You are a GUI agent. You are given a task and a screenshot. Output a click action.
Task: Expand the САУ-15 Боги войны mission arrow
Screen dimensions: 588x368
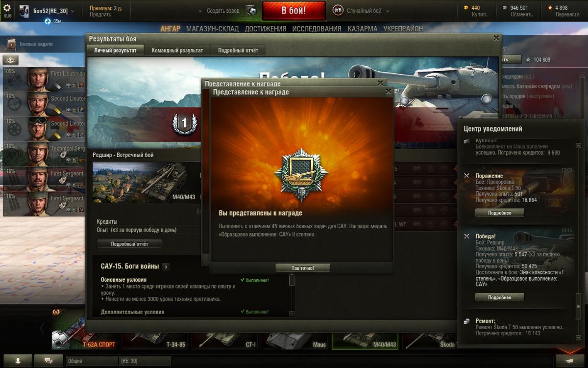166,267
